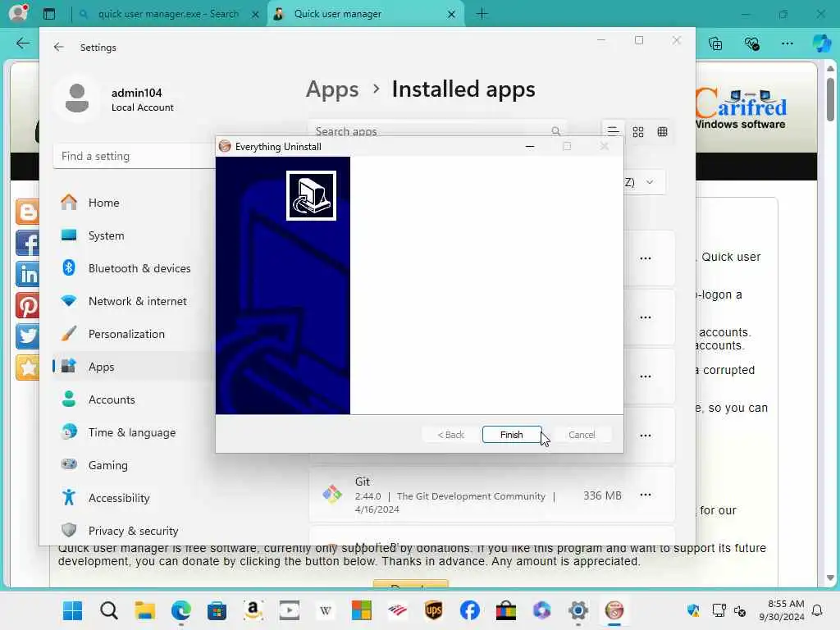Share page via Facebook sidebar icon

(x=27, y=243)
